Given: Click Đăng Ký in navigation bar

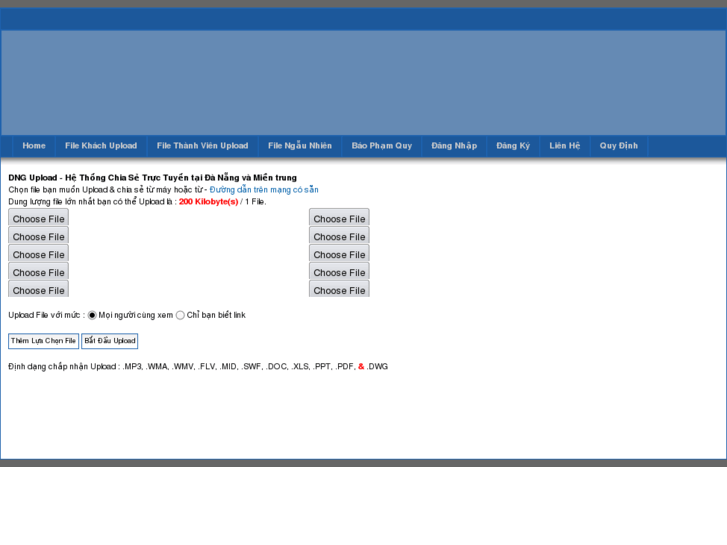Looking at the screenshot, I should [x=513, y=146].
